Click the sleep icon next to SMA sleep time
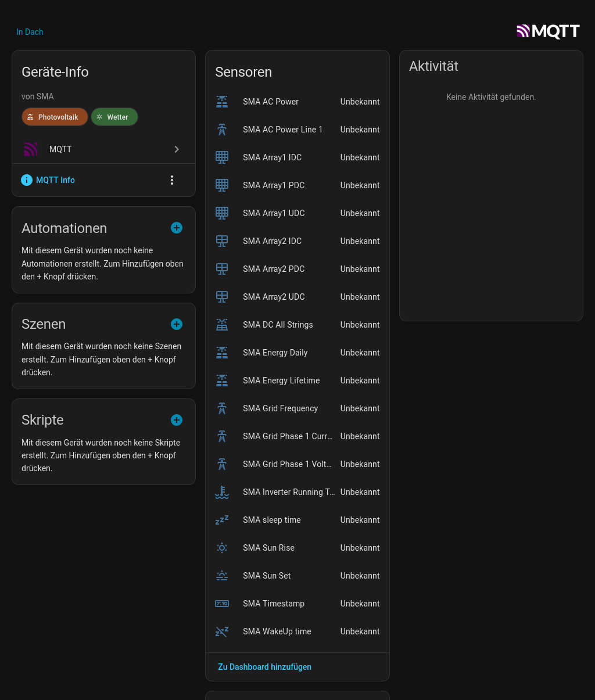Screen dimensions: 595x700 click(x=222, y=520)
